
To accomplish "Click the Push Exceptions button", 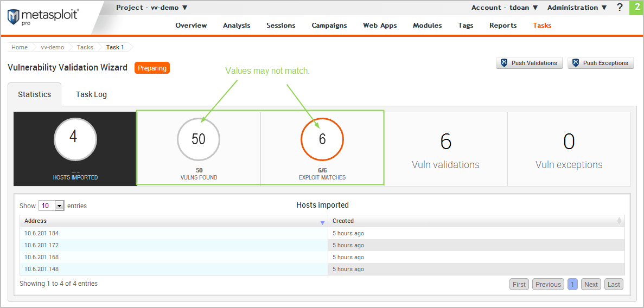I will pyautogui.click(x=601, y=63).
